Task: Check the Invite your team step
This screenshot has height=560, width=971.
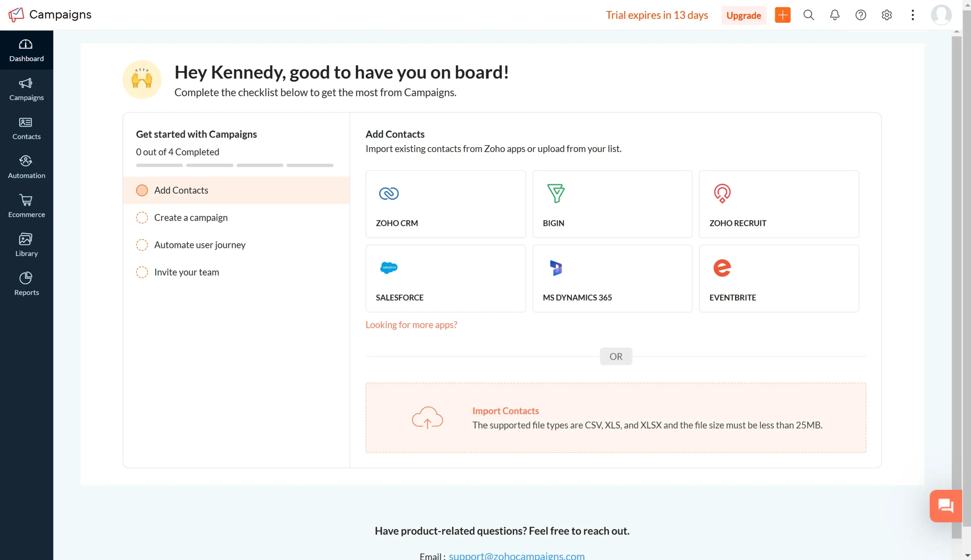Action: tap(142, 272)
